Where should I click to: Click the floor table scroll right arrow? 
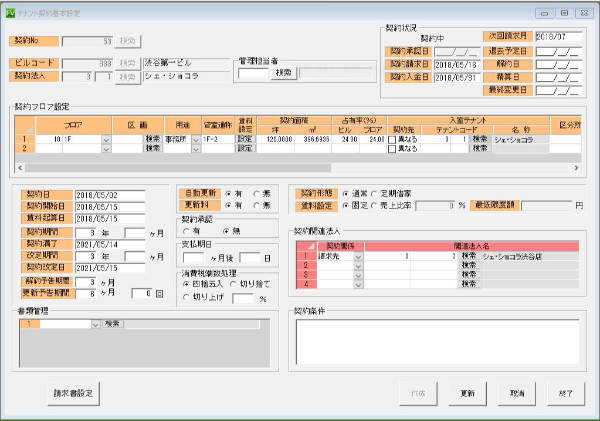(576, 168)
